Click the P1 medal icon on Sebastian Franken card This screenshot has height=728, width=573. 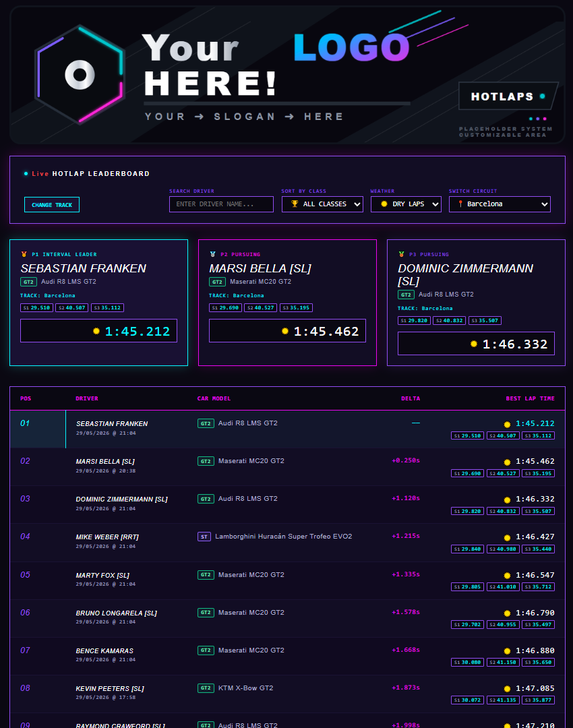[24, 254]
